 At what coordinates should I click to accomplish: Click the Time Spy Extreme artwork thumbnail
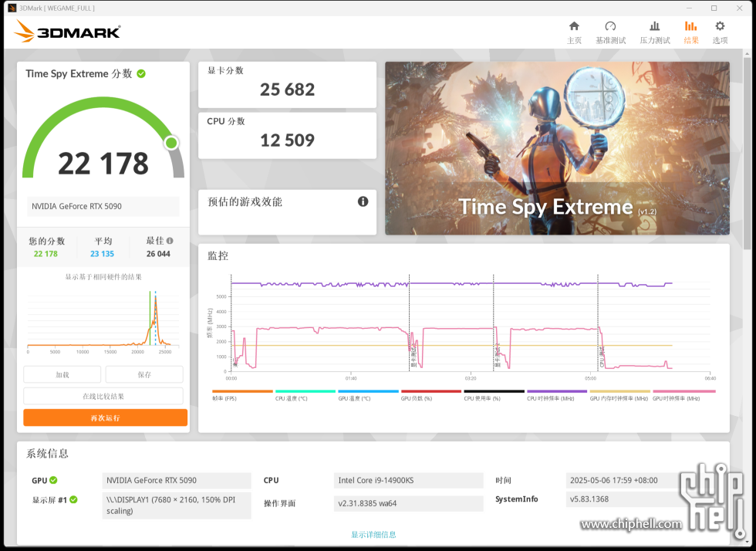pos(557,148)
